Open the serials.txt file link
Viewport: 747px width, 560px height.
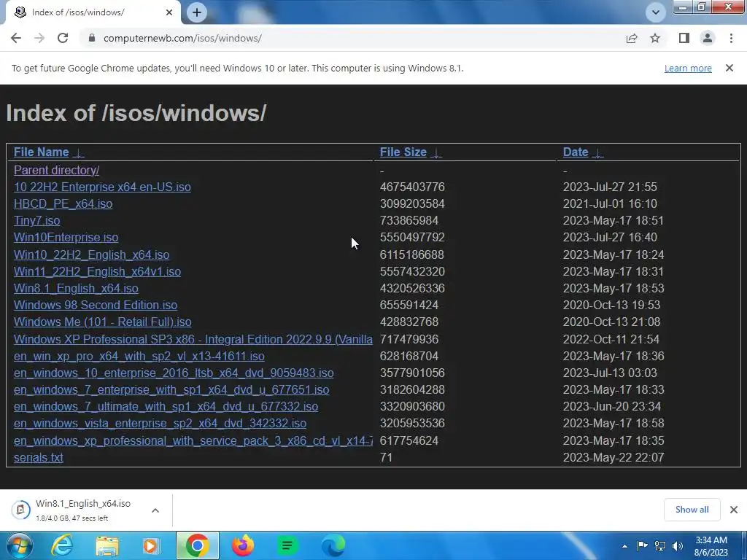(x=39, y=458)
